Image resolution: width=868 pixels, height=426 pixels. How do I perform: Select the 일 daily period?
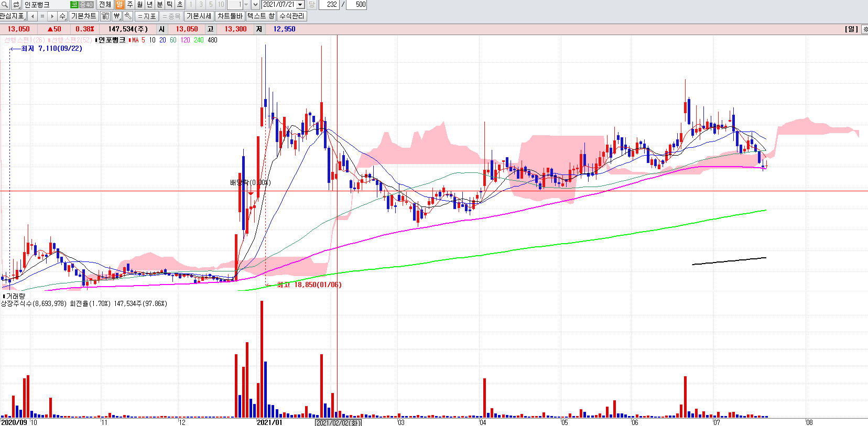pyautogui.click(x=120, y=4)
